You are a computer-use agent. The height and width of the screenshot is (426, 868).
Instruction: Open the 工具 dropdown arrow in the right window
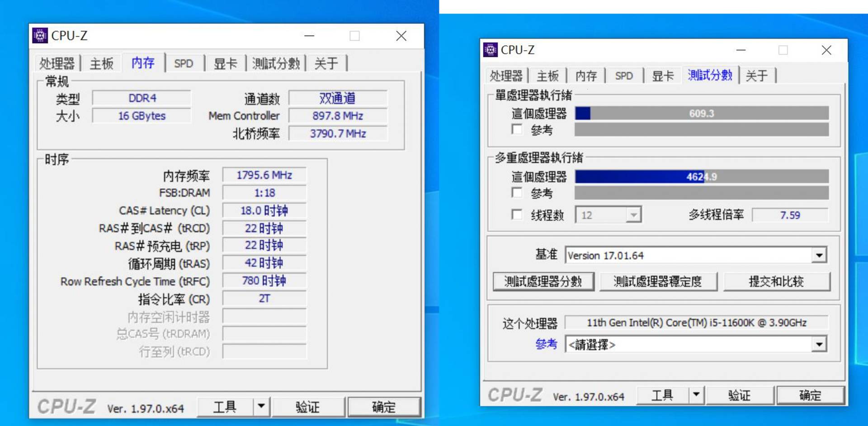coord(697,395)
